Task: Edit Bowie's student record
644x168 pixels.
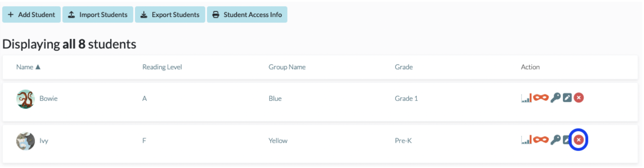Action: pos(567,98)
